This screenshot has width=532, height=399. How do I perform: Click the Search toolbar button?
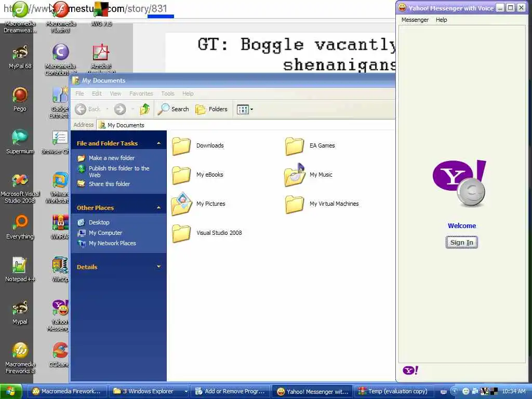click(174, 109)
